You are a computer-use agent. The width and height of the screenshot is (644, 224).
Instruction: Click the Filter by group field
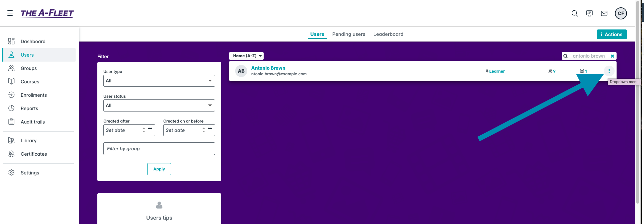tap(159, 149)
